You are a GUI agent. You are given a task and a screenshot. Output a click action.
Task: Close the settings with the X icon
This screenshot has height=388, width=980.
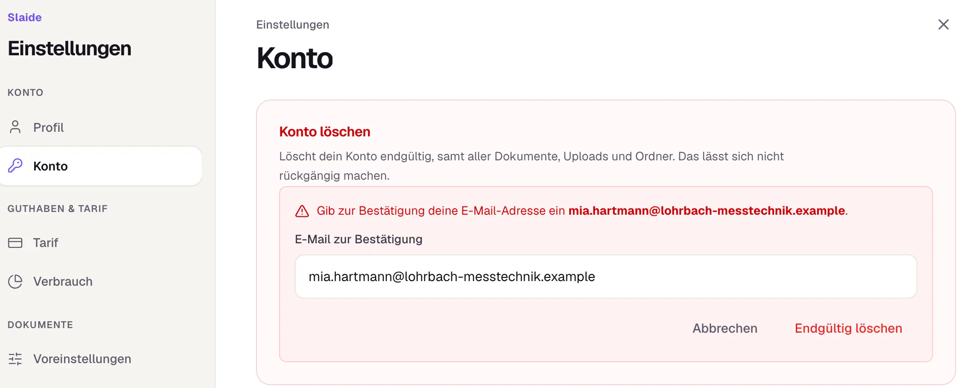pos(944,24)
